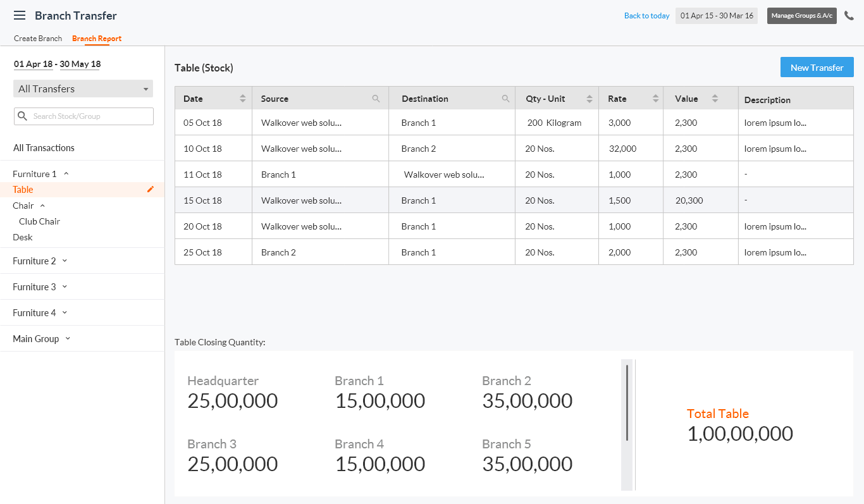The width and height of the screenshot is (864, 504).
Task: Select Desk stock item
Action: point(23,237)
